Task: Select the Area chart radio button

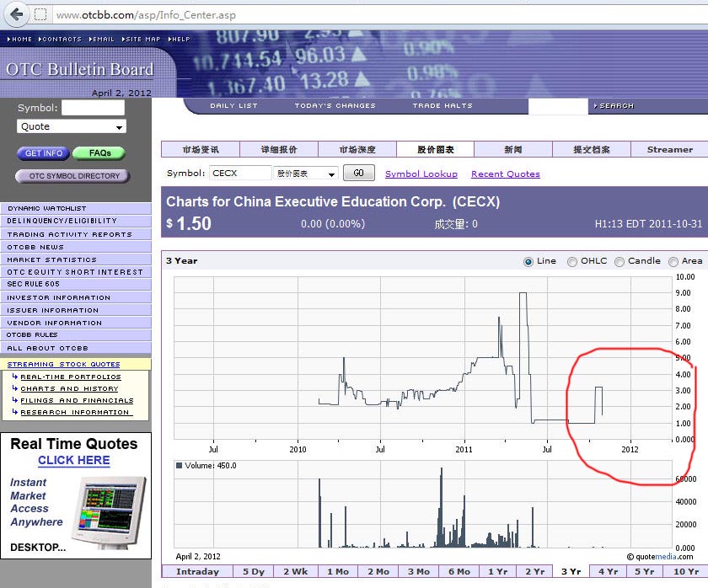Action: (x=673, y=262)
